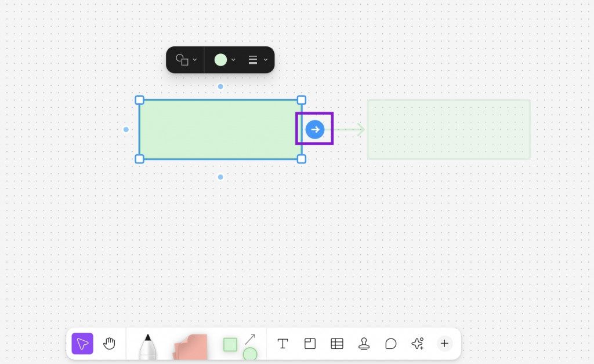The height and width of the screenshot is (364, 594).
Task: Click the blue arrow quick-add connector button
Action: (315, 129)
